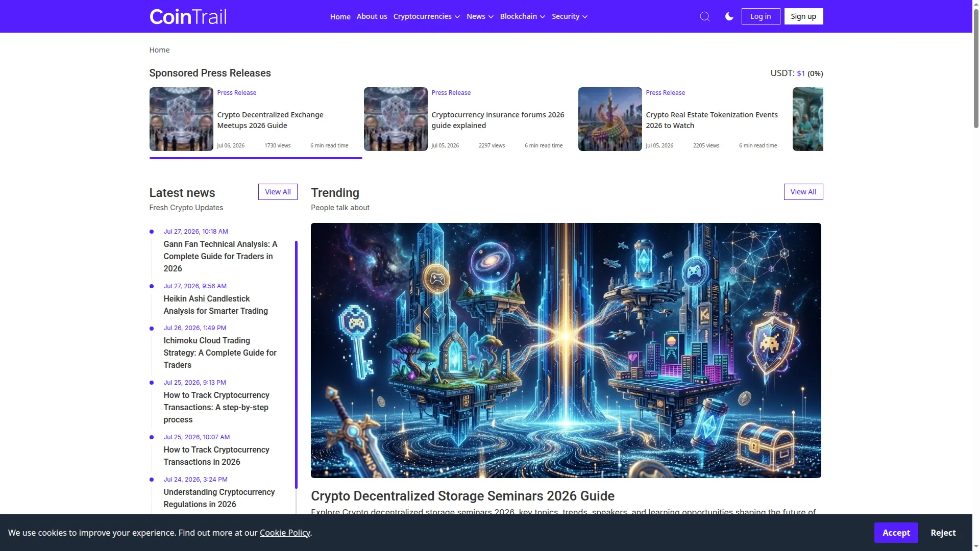Image resolution: width=980 pixels, height=551 pixels.
Task: Expand the Security dropdown menu
Action: click(x=569, y=16)
